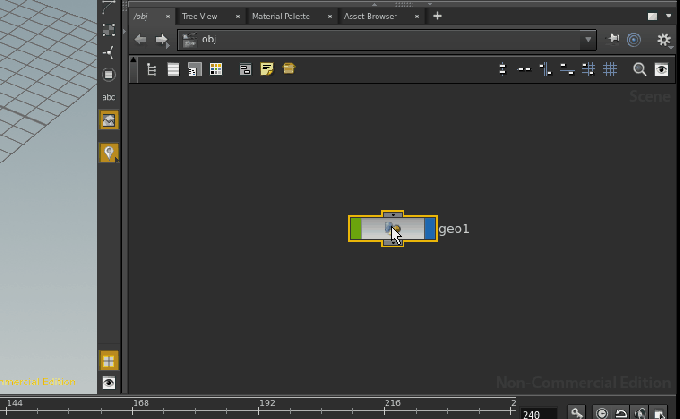The width and height of the screenshot is (680, 419).
Task: Toggle grid display in network editor
Action: click(610, 69)
